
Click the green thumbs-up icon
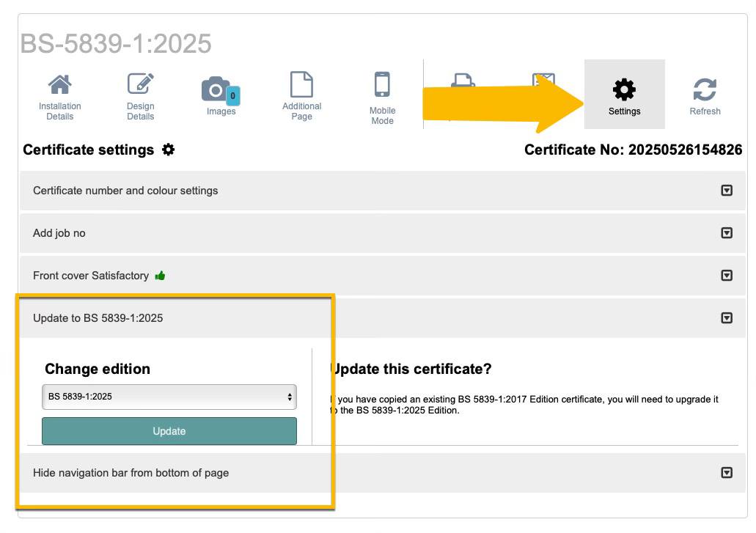point(160,276)
